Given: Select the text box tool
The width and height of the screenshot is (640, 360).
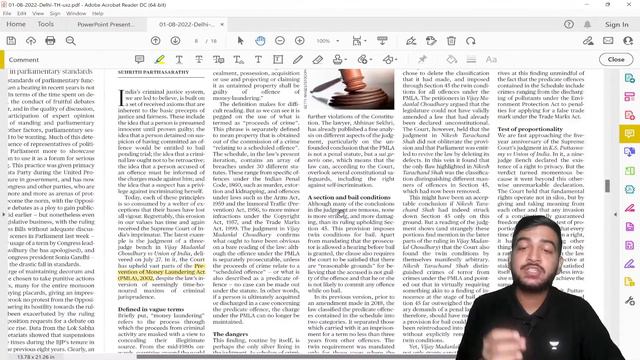Looking at the screenshot, I should click(278, 60).
